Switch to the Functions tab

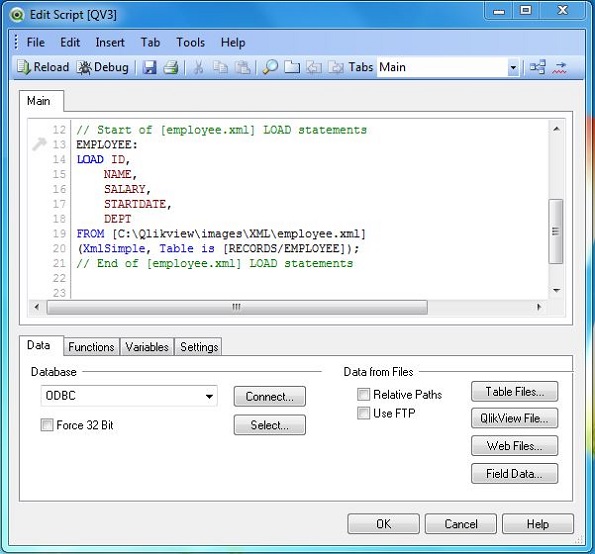pos(91,347)
